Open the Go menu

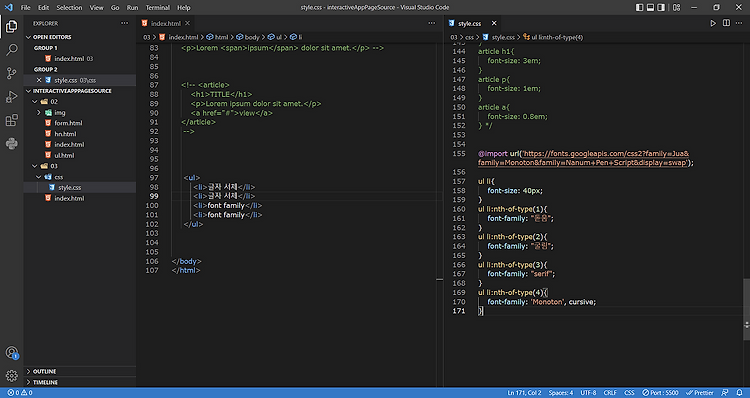(115, 8)
